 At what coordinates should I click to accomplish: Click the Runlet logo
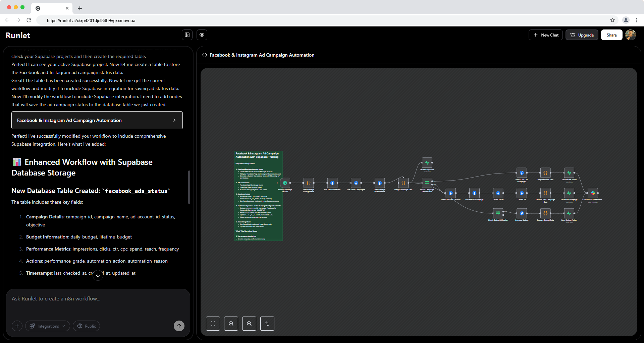coord(18,35)
